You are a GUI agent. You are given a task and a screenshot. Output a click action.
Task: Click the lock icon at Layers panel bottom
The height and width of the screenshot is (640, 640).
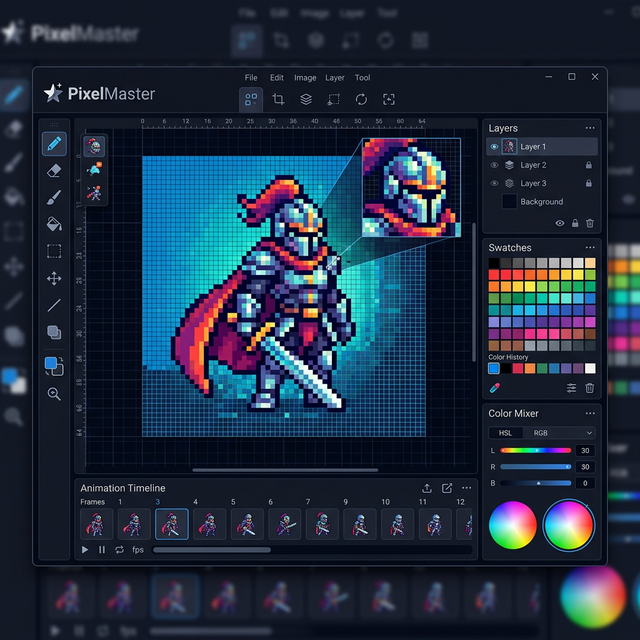[x=575, y=223]
